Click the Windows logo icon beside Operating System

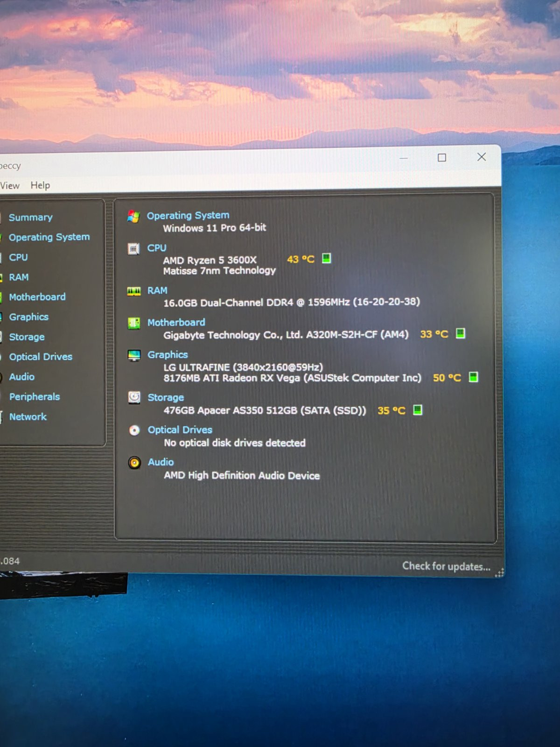(x=134, y=216)
